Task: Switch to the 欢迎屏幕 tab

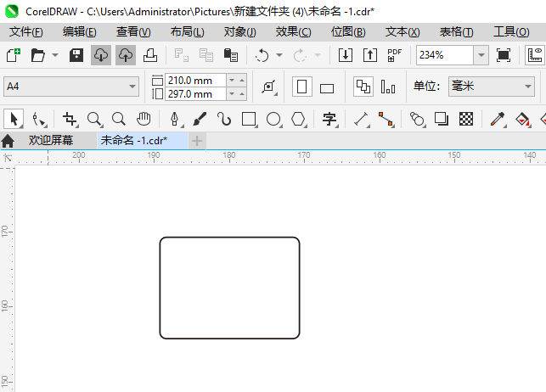Action: (51, 141)
